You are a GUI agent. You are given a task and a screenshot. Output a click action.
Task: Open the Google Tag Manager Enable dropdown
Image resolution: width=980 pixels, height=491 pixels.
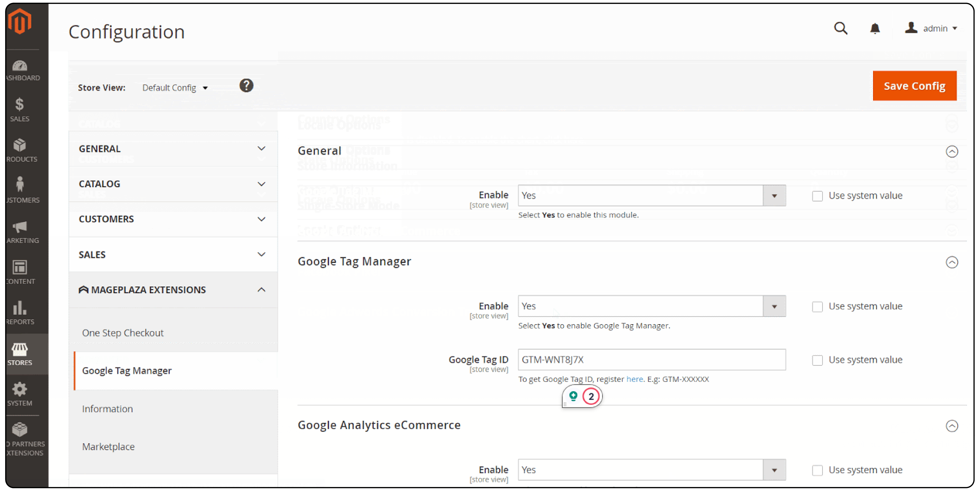[x=652, y=306]
